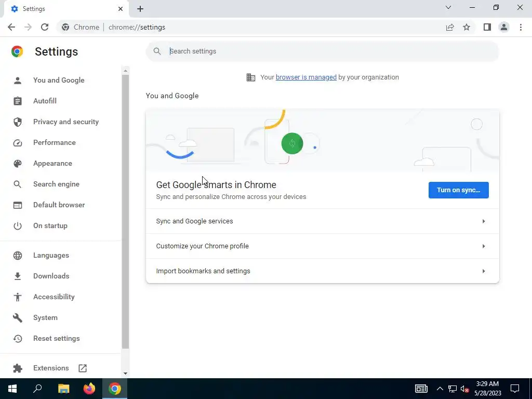Open a new tab with plus button
The image size is (532, 399).
pos(140,9)
